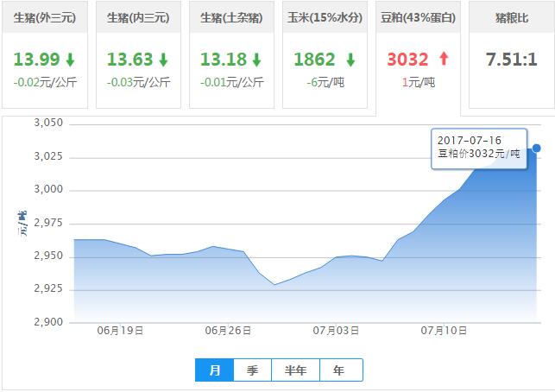Click the green down arrow beside 13.99

tap(70, 60)
